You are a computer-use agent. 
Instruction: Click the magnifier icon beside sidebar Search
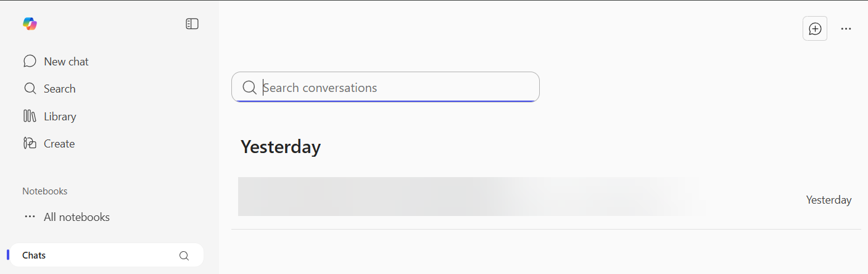30,88
